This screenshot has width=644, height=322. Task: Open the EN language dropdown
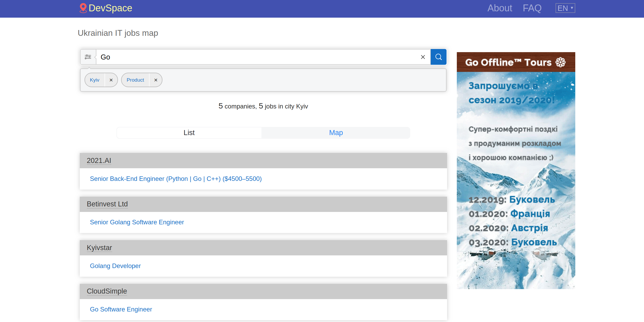(x=565, y=8)
